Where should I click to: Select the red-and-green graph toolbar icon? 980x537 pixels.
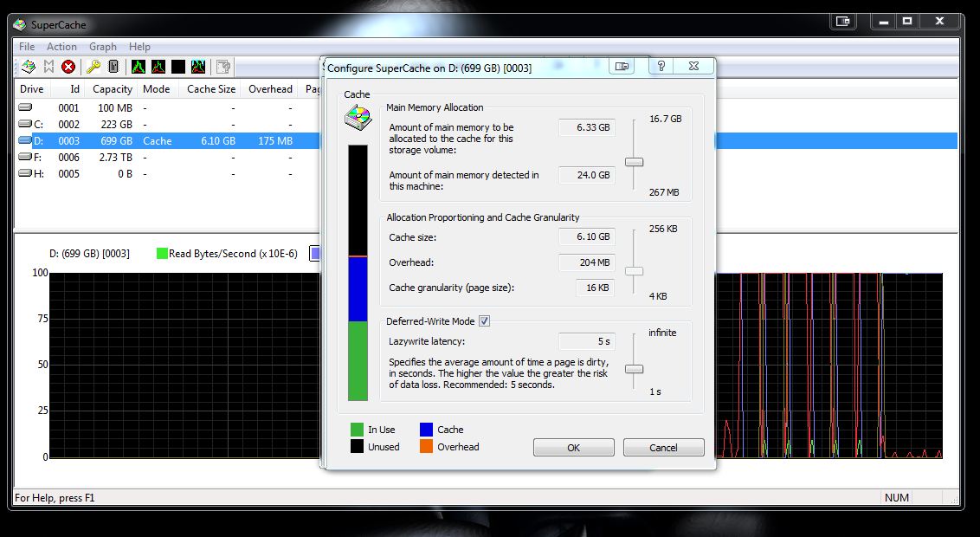pos(158,67)
